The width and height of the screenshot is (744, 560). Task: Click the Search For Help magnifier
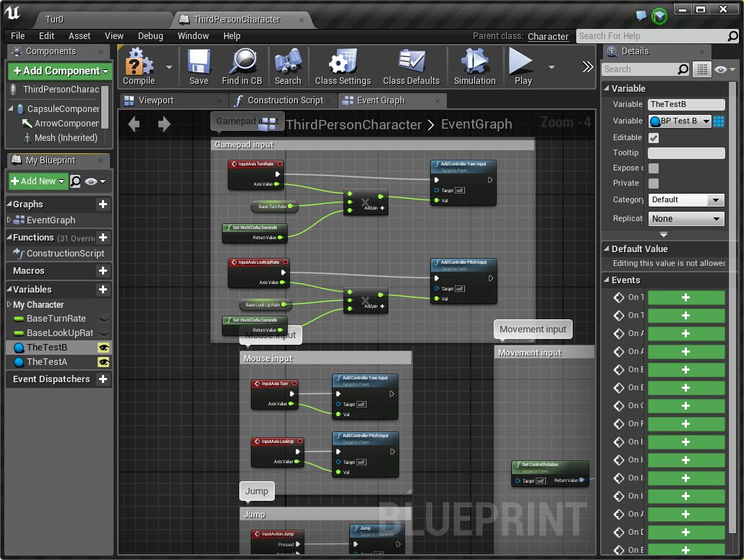click(x=732, y=36)
